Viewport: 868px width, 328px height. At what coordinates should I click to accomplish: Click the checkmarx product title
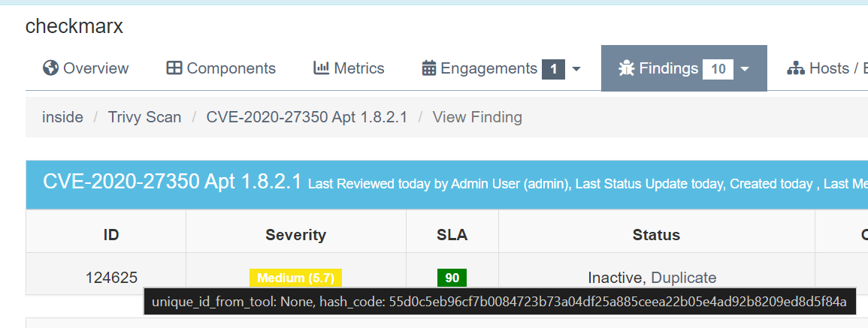(74, 26)
